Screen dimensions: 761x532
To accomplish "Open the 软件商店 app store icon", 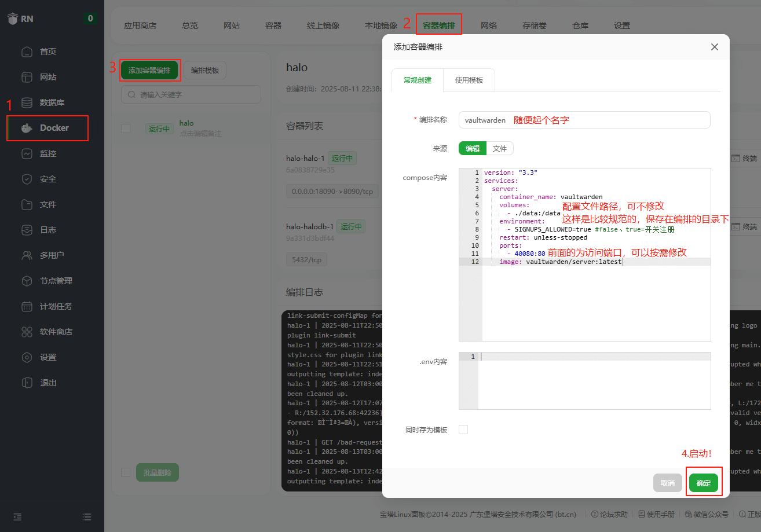I will 27,332.
